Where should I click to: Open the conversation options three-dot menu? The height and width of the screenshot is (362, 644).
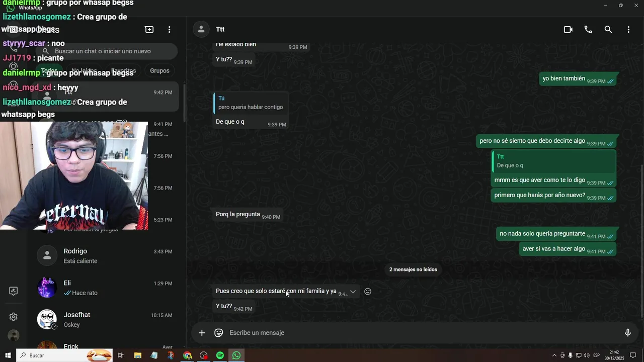click(628, 30)
